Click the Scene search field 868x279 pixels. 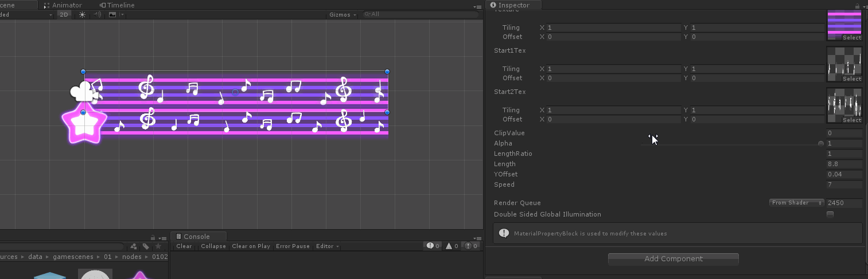click(422, 14)
